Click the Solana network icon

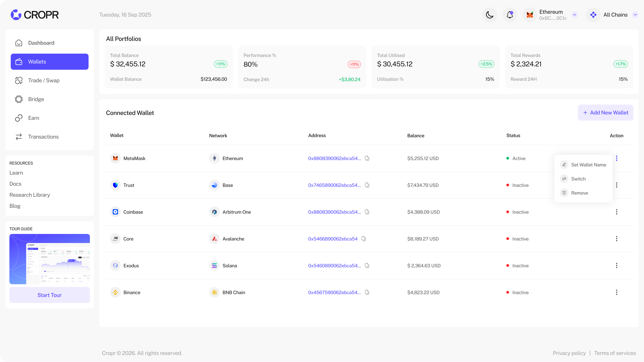pyautogui.click(x=214, y=266)
